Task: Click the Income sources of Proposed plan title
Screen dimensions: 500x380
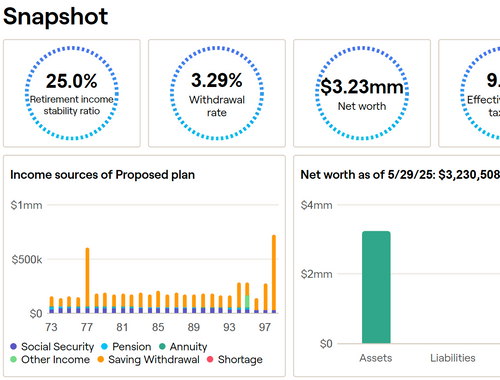Action: coord(102,175)
